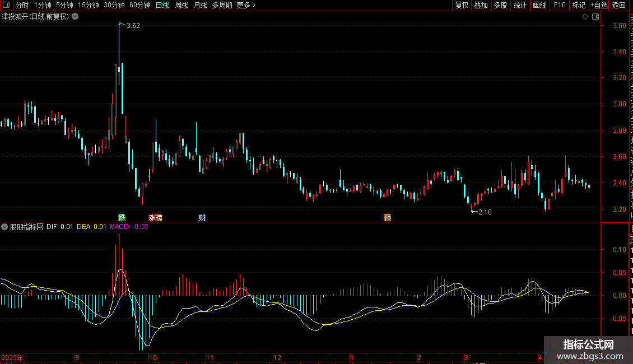633x364 pixels.
Task: Open the F10 company info button
Action: click(x=560, y=5)
